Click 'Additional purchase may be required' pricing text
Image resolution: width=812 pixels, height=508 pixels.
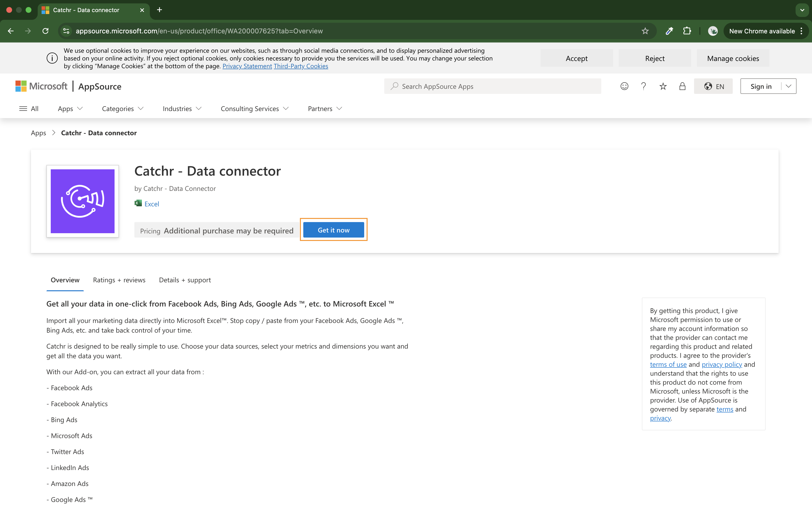coord(229,231)
